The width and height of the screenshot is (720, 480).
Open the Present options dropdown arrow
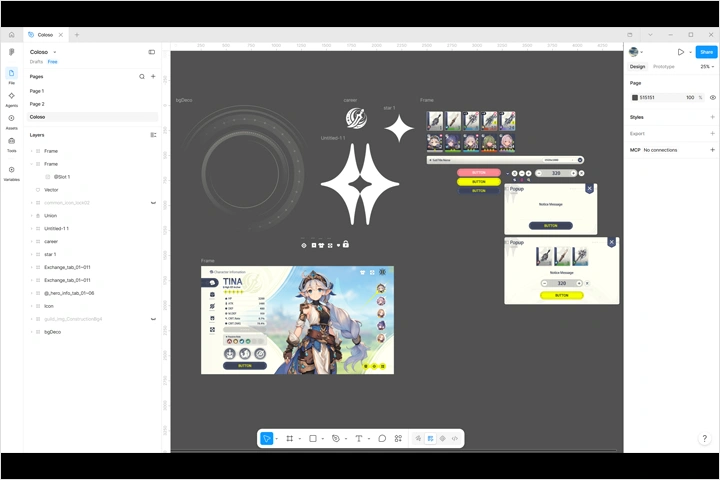coord(690,52)
